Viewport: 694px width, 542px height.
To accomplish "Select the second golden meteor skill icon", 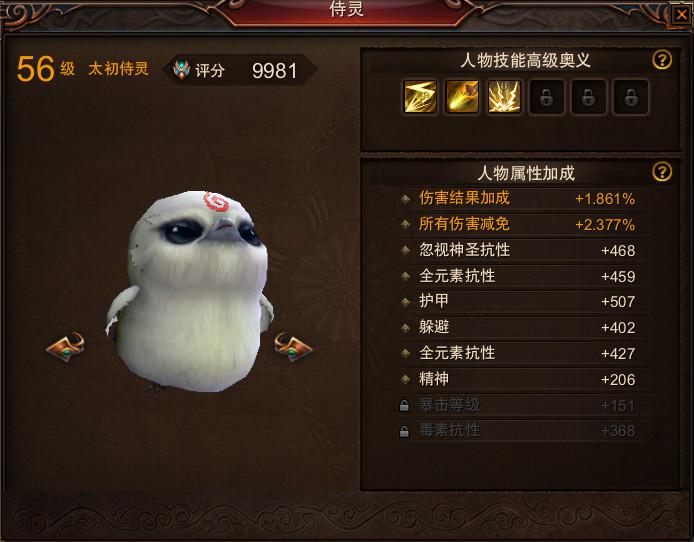I will [462, 96].
